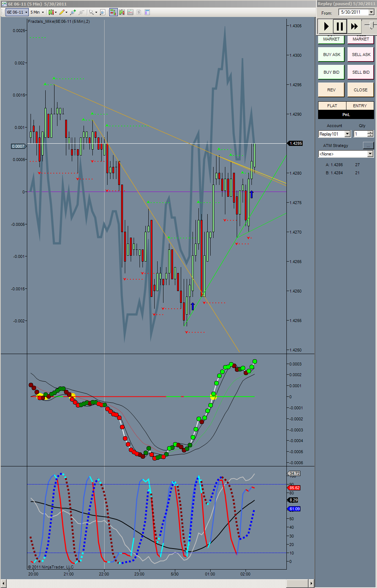Expand the draw tools dropdown arrow

[x=66, y=12]
